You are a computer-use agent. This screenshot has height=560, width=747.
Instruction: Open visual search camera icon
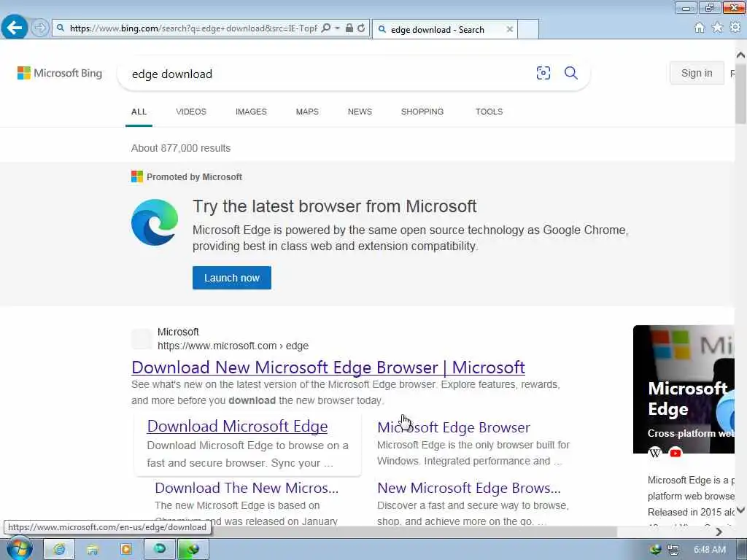[543, 73]
